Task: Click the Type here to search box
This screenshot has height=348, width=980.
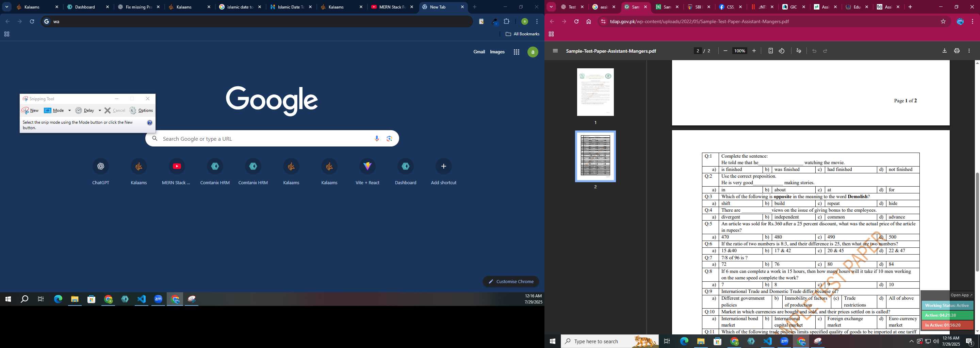Action: (x=609, y=341)
